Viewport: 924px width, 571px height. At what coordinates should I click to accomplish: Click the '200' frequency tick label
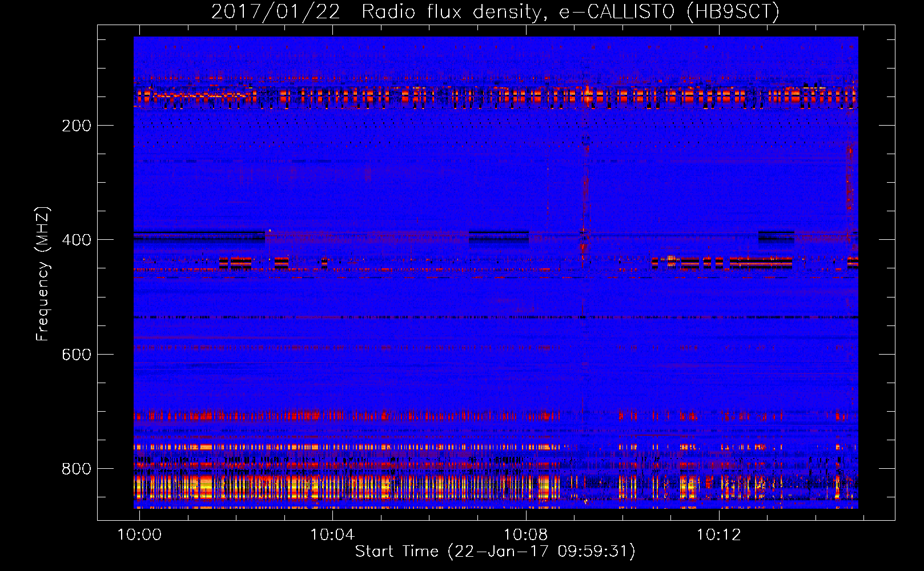77,126
